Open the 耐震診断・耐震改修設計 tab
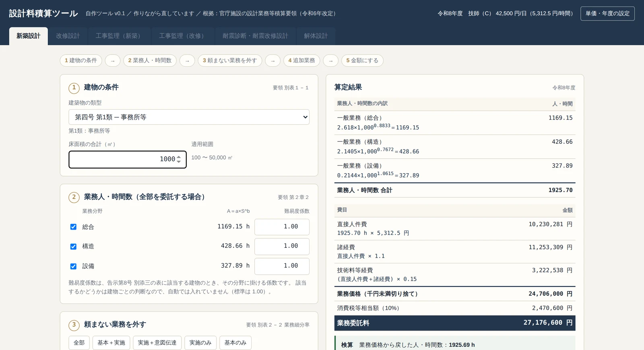This screenshot has width=644, height=350. (x=255, y=36)
